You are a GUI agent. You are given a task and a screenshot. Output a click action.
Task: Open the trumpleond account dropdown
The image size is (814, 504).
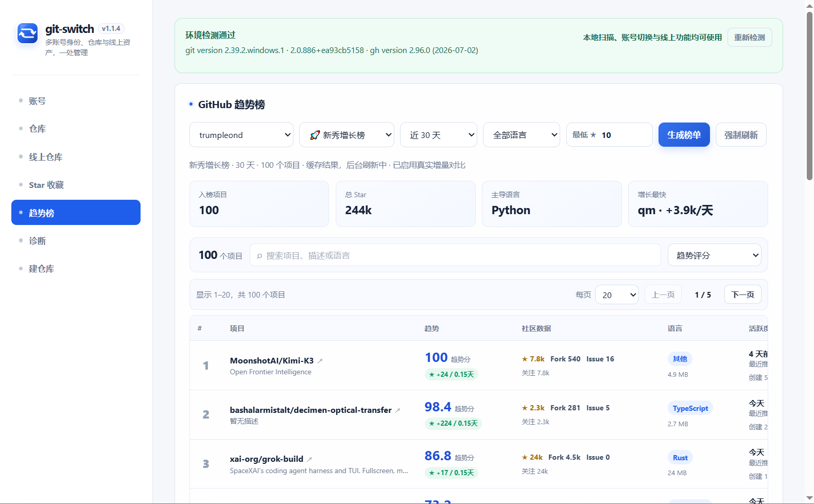tap(241, 135)
